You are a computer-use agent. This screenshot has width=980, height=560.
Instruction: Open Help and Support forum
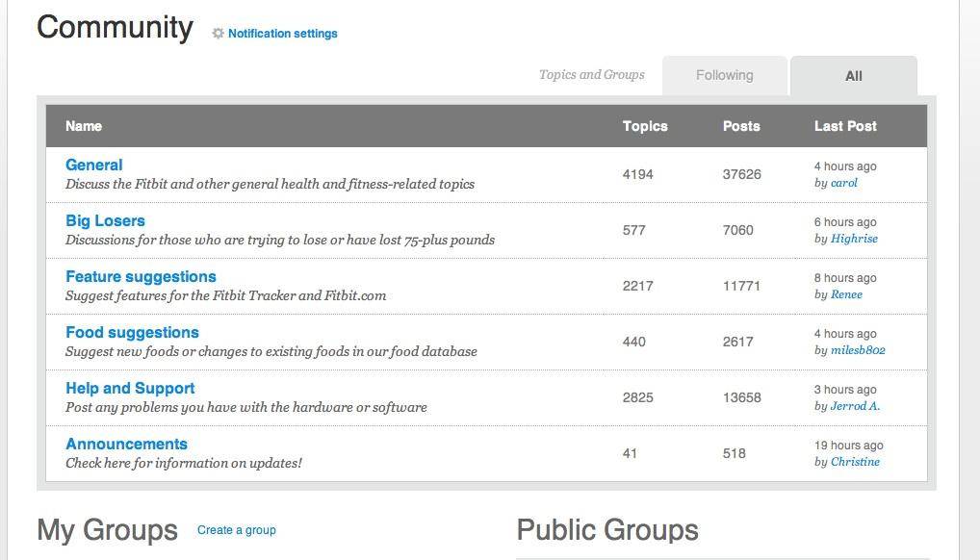pos(130,388)
